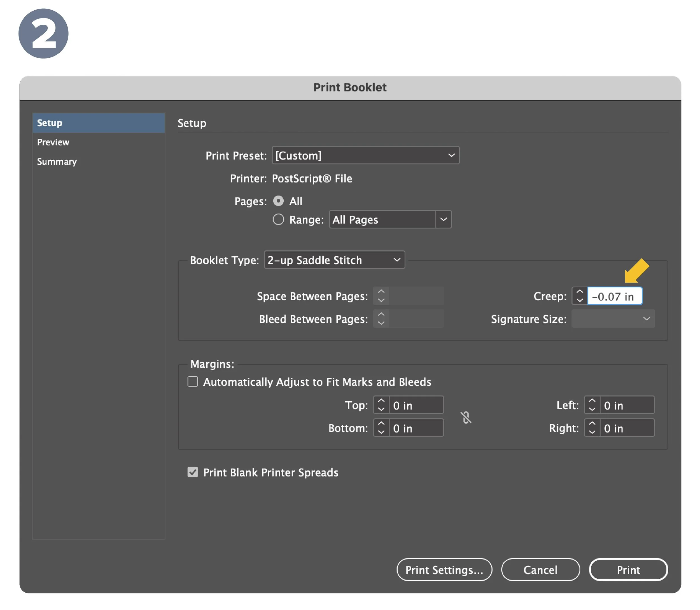The image size is (700, 610).
Task: Switch to the Preview section
Action: [x=53, y=142]
